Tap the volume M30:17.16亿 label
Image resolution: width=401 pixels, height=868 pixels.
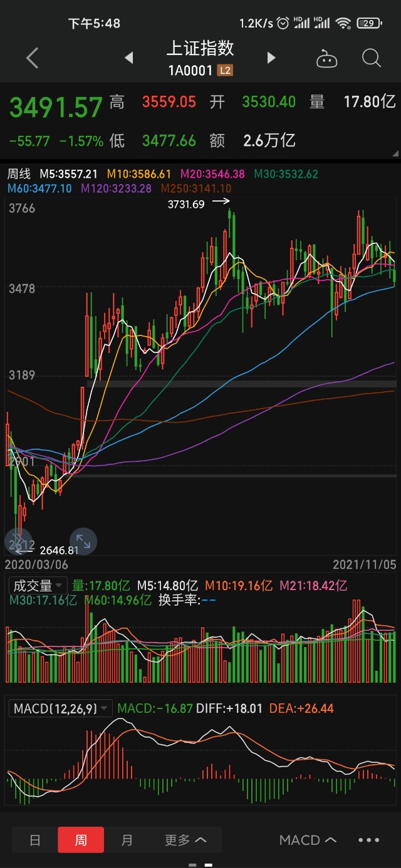[x=43, y=600]
